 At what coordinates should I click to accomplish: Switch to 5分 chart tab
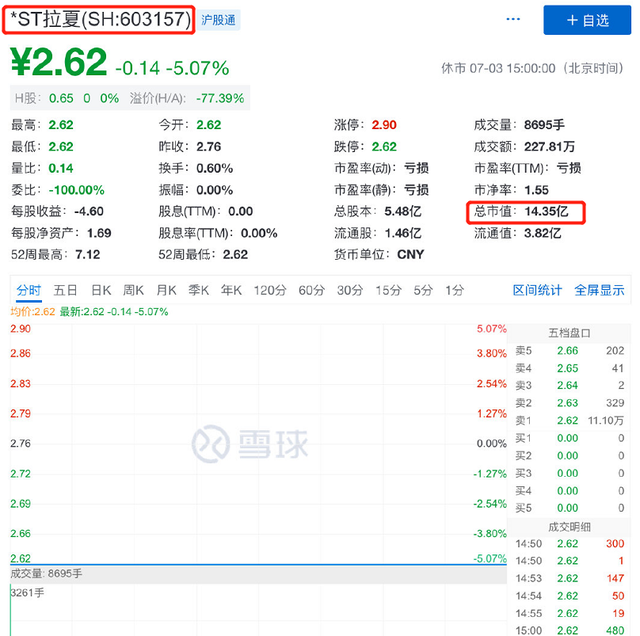pos(423,290)
